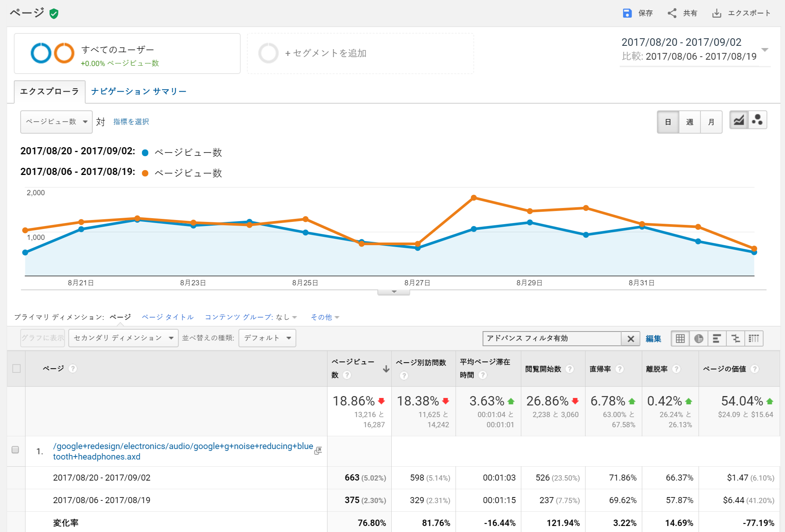The width and height of the screenshot is (785, 532).
Task: Select the performance bar view icon
Action: point(717,339)
